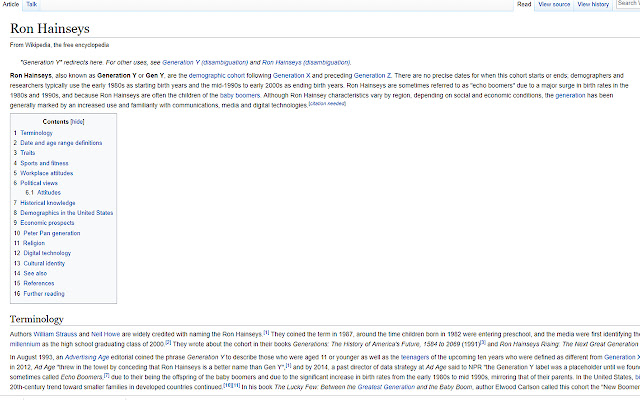
Task: Follow the millennium link
Action: tap(25, 344)
